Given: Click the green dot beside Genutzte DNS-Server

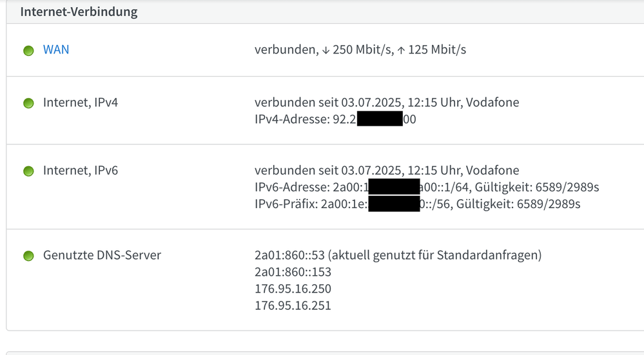Looking at the screenshot, I should tap(28, 256).
